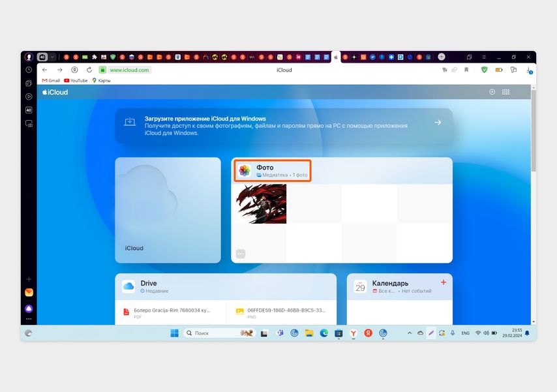The height and width of the screenshot is (392, 557).
Task: Open the ENG language switcher
Action: 465,333
